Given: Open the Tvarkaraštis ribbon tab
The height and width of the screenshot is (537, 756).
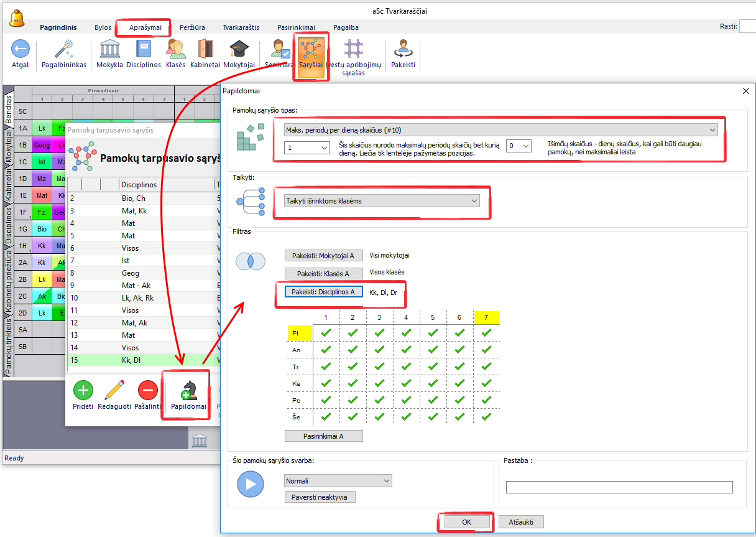Looking at the screenshot, I should click(x=241, y=27).
